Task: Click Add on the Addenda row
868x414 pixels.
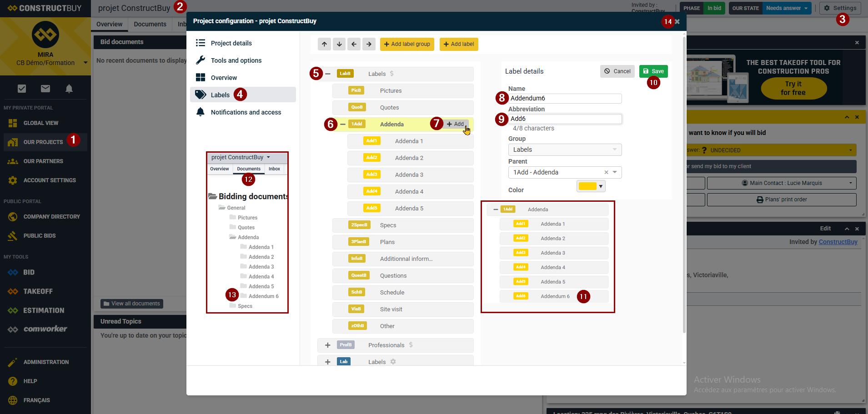Action: tap(456, 124)
